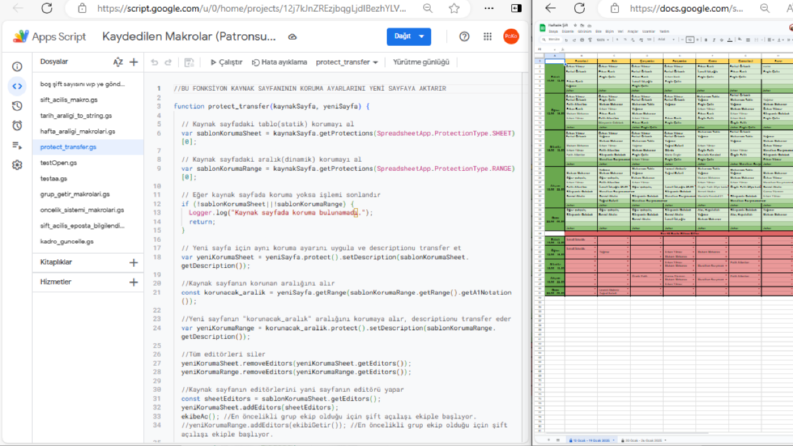Open the Dağıt dropdown arrow
The height and width of the screenshot is (446, 793).
point(422,36)
